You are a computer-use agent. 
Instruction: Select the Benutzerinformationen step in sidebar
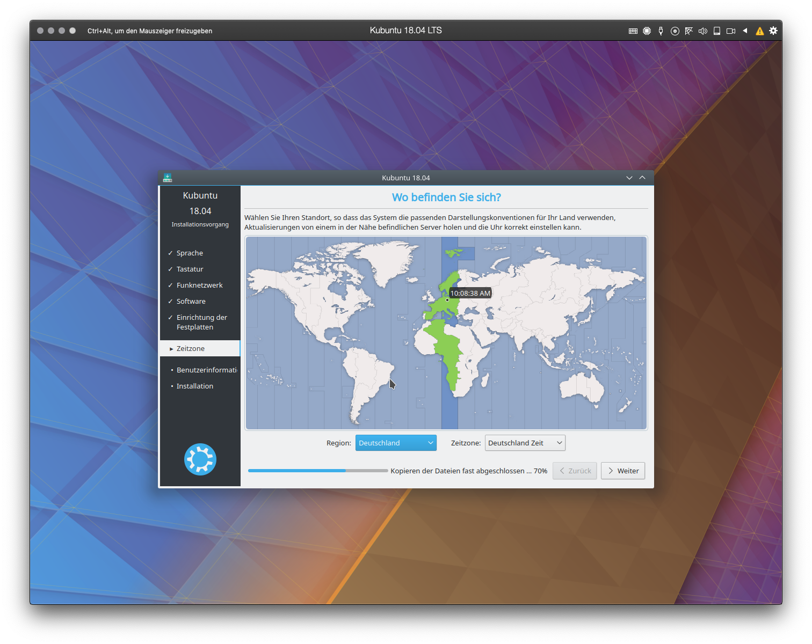[x=206, y=370]
